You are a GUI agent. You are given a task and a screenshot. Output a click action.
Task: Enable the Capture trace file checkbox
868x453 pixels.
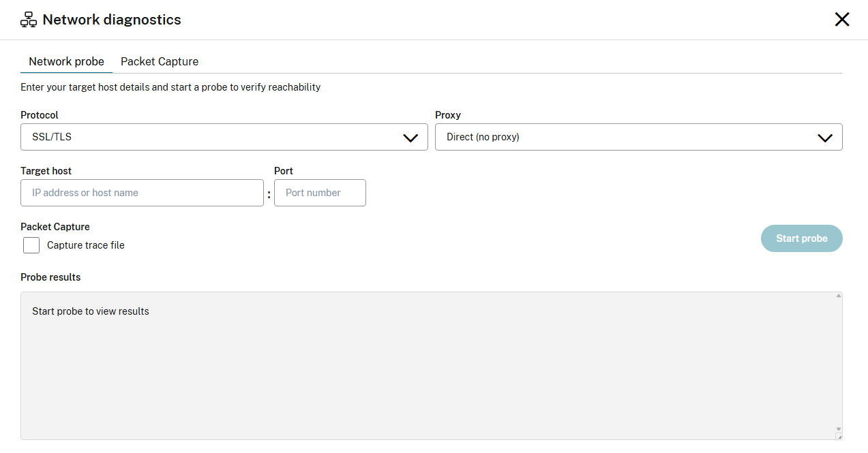tap(31, 245)
